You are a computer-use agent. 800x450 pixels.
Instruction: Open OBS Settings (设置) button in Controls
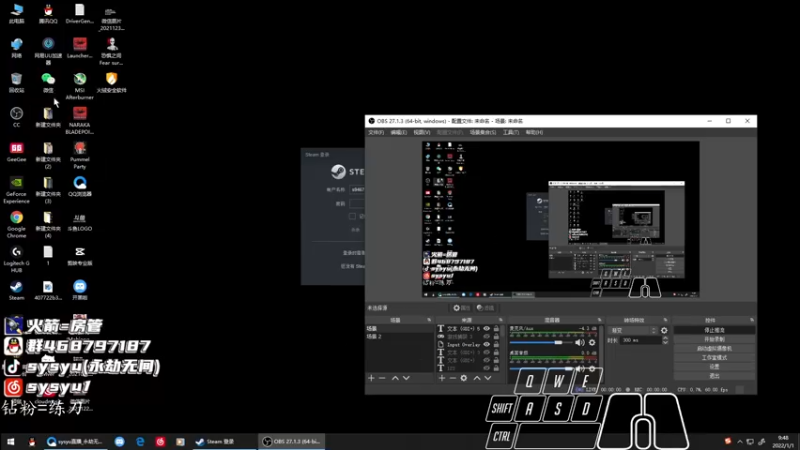(714, 367)
